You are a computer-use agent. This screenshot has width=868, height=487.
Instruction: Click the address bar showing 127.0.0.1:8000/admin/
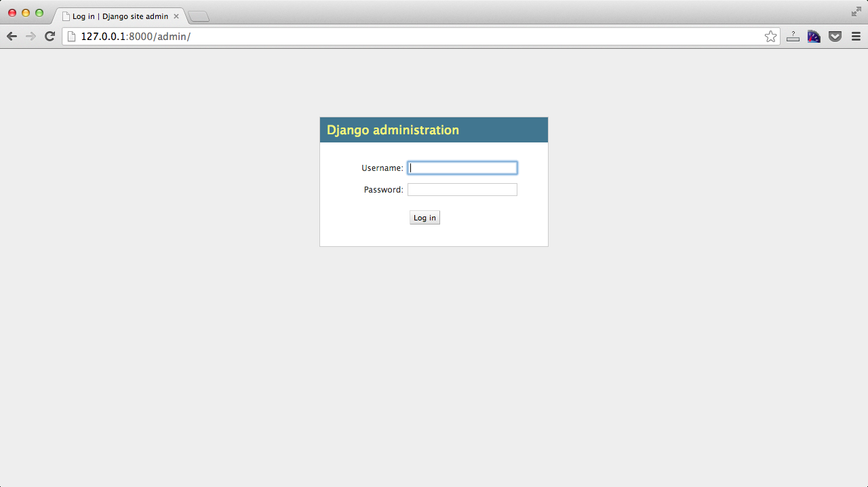[420, 37]
